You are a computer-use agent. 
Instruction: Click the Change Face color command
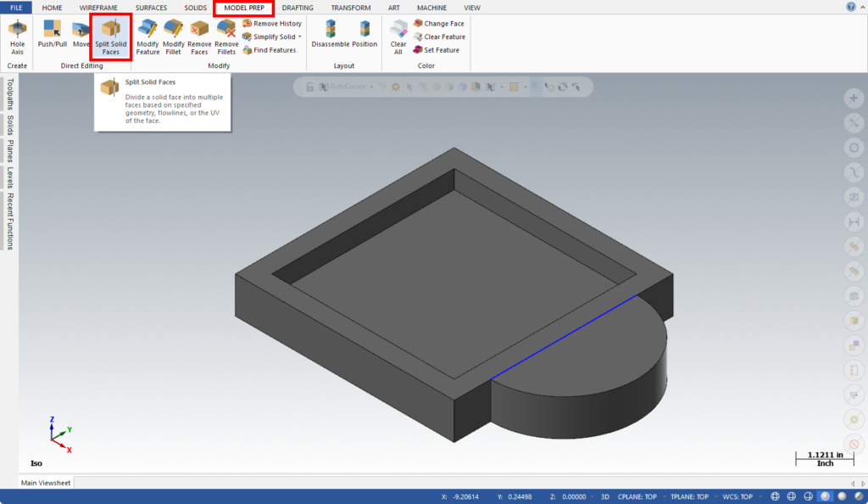[438, 23]
